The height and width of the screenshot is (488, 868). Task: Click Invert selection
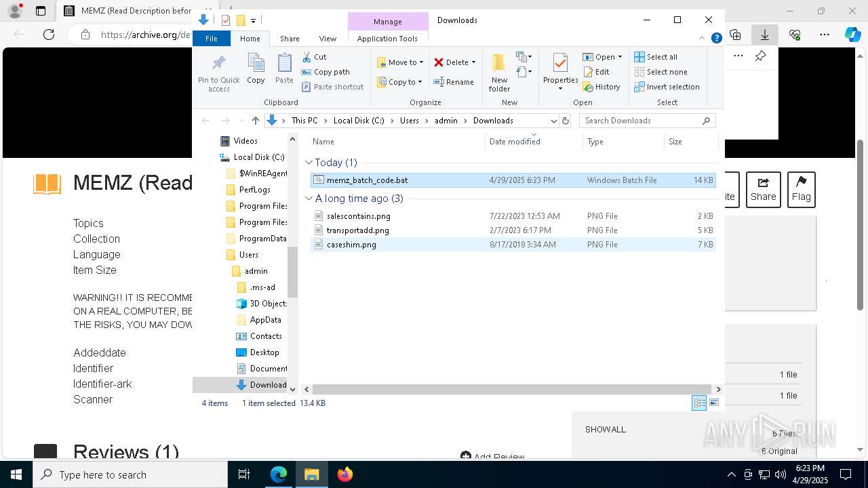667,87
